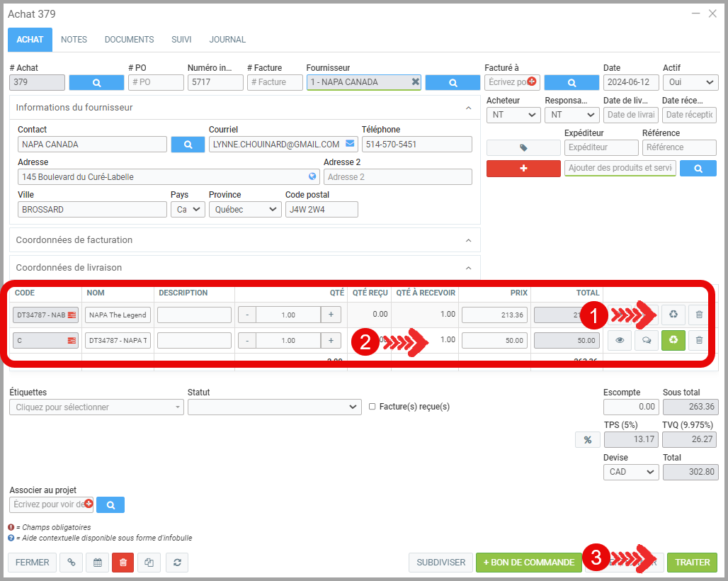The width and height of the screenshot is (728, 581).
Task: Open the Devise currency dropdown
Action: pos(630,472)
